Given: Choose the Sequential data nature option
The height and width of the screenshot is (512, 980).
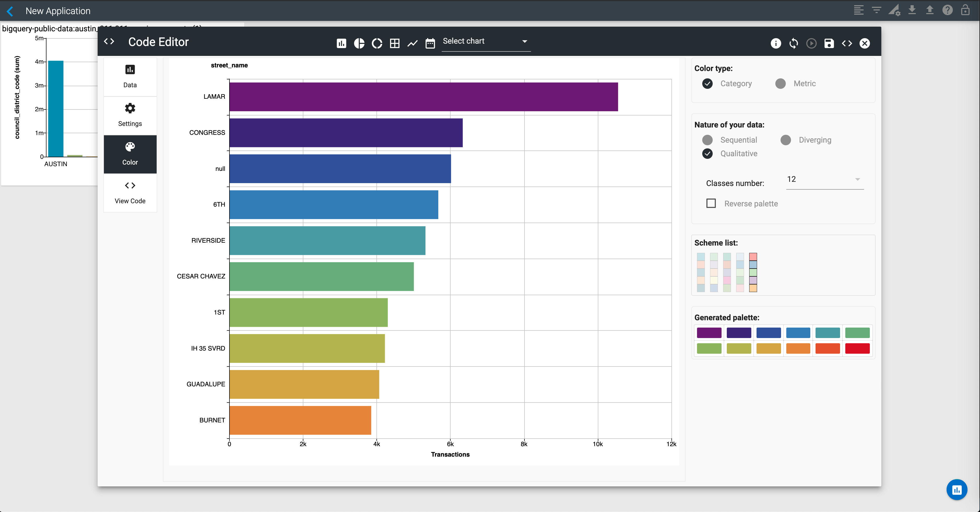Looking at the screenshot, I should pyautogui.click(x=707, y=140).
